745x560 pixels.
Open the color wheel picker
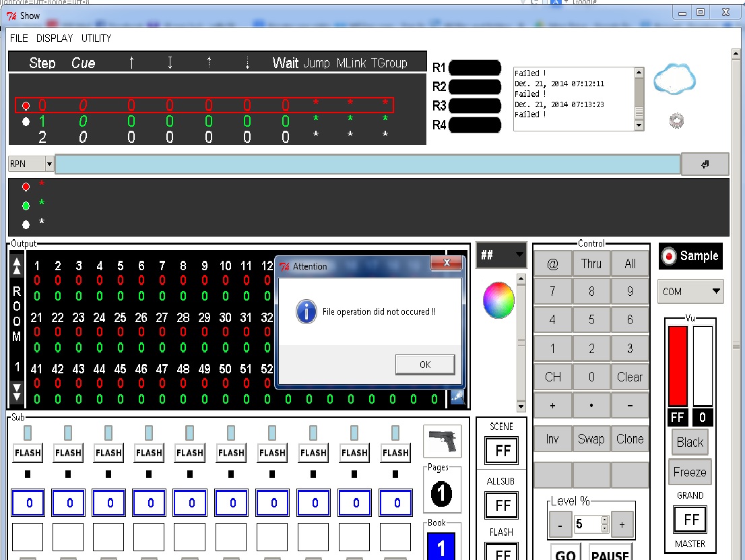tap(498, 301)
